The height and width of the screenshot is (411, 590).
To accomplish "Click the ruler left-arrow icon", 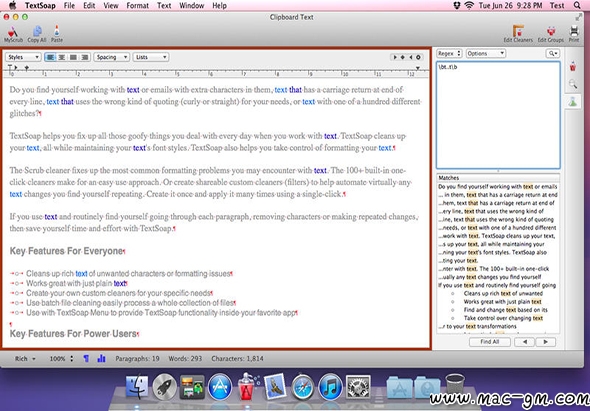I will pos(411,57).
